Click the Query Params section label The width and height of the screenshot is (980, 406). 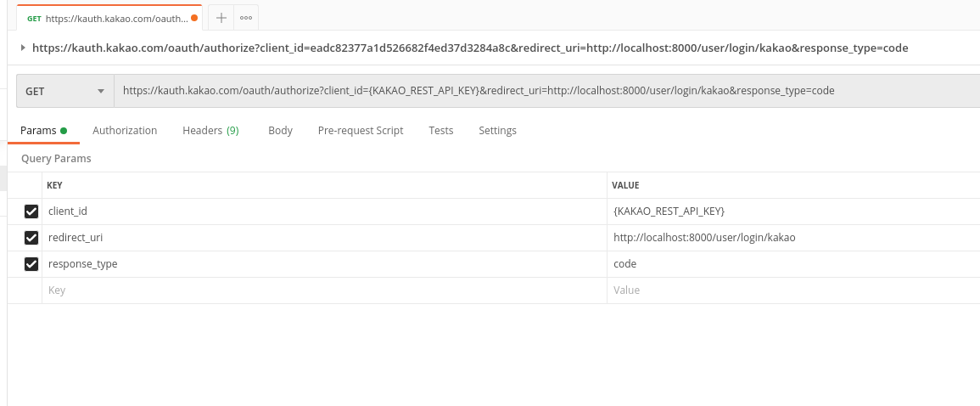(x=56, y=158)
